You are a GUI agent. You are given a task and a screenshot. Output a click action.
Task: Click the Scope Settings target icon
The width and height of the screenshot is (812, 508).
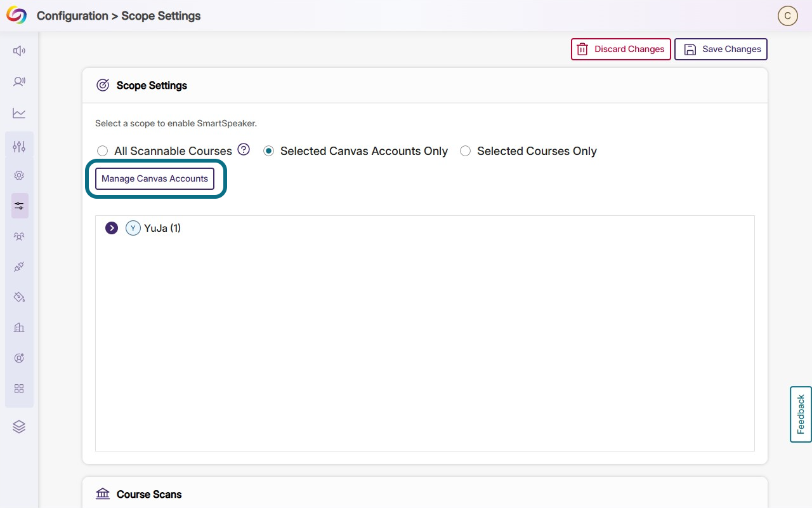coord(103,85)
